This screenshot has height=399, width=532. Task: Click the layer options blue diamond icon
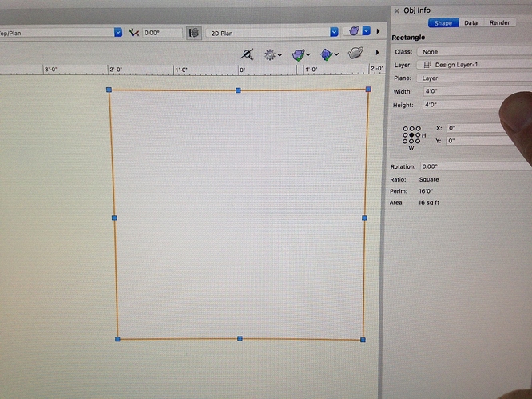[x=326, y=54]
